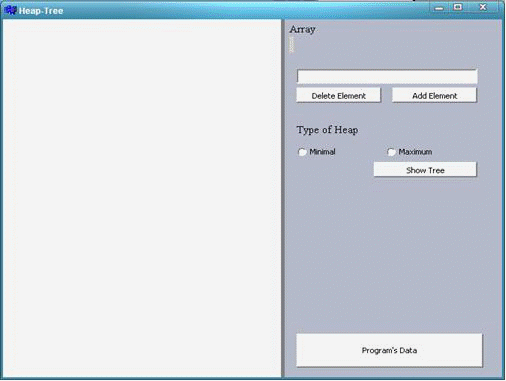Open the Program's Data button

point(389,350)
